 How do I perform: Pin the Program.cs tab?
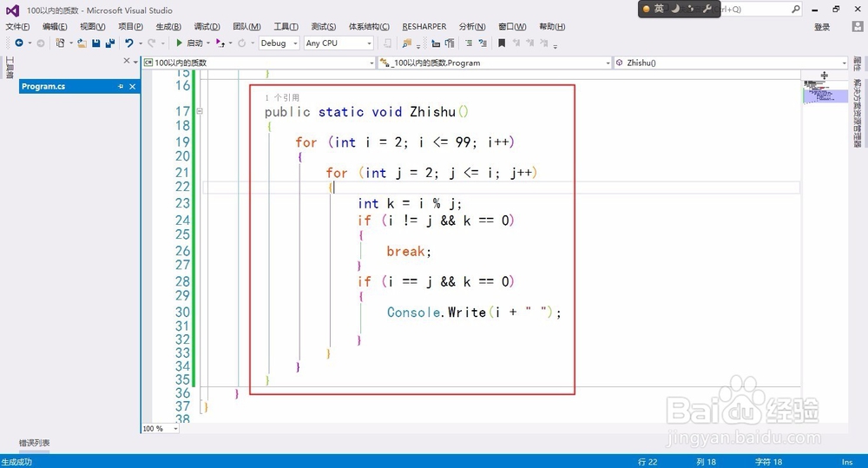pyautogui.click(x=121, y=87)
